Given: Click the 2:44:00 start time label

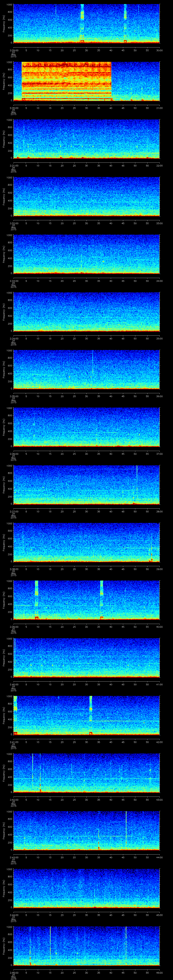Looking at the screenshot, I should pyautogui.click(x=14, y=915).
